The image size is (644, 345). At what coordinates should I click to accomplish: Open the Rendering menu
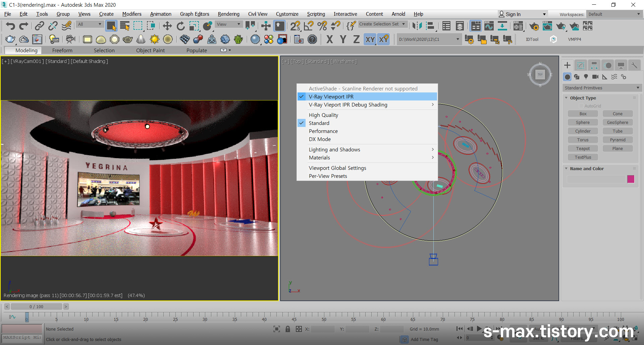tap(228, 14)
